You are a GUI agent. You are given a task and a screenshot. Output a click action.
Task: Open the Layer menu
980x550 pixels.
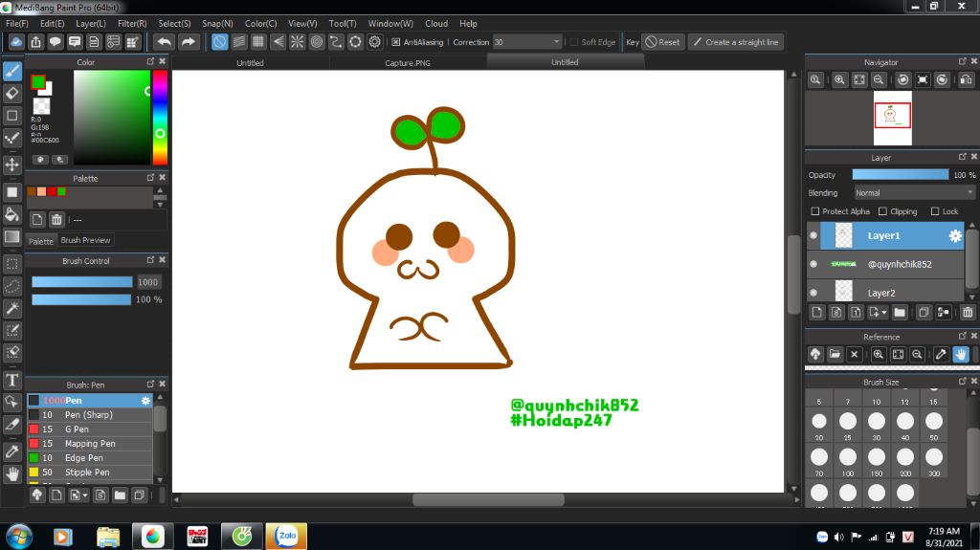91,23
